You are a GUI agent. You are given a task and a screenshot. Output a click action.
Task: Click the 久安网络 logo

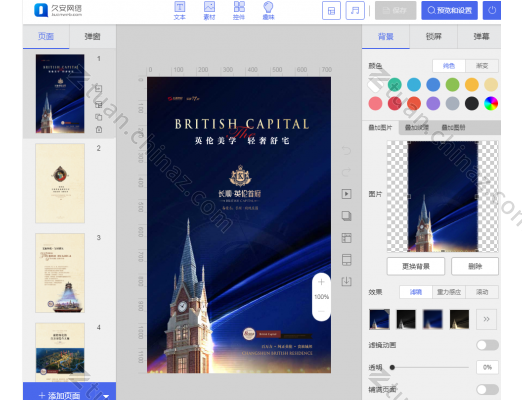tap(58, 10)
